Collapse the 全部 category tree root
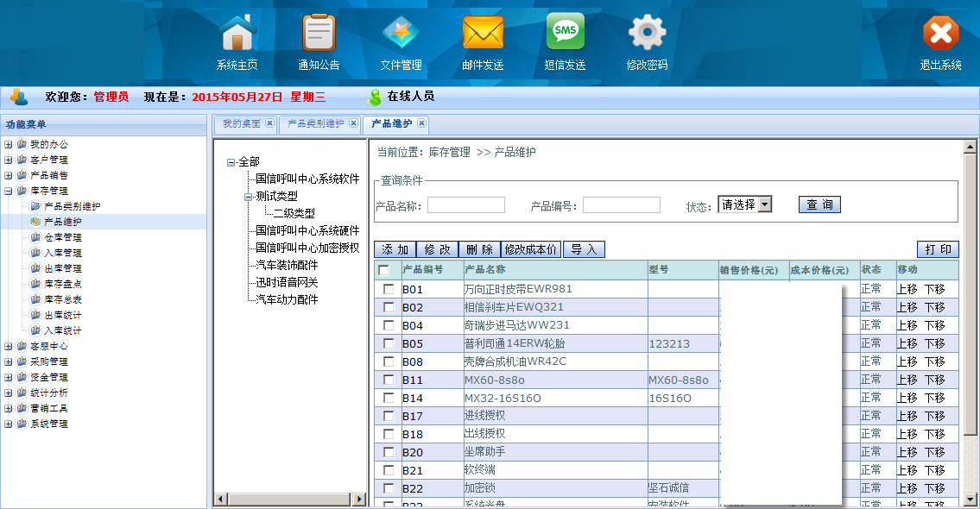980x509 pixels. pos(231,162)
